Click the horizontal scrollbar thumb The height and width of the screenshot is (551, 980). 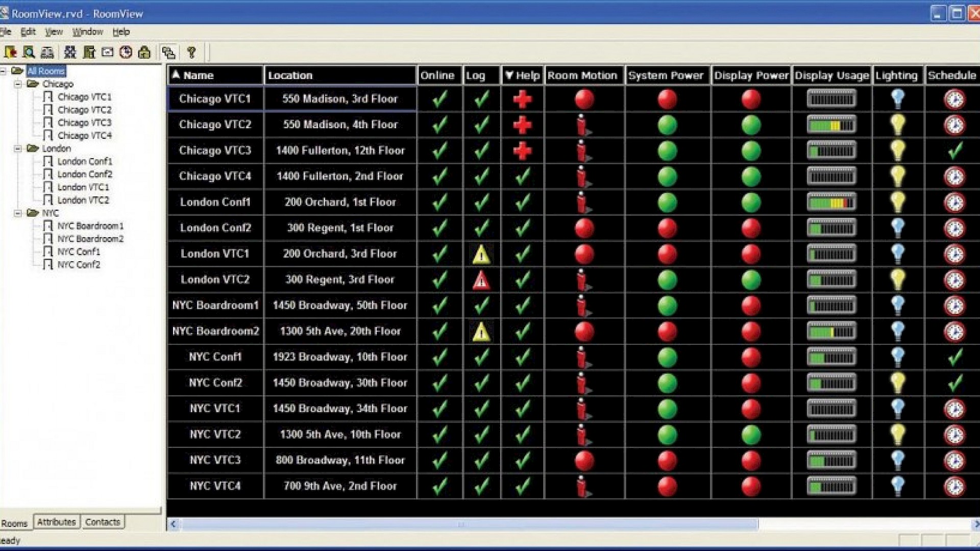tap(470, 524)
